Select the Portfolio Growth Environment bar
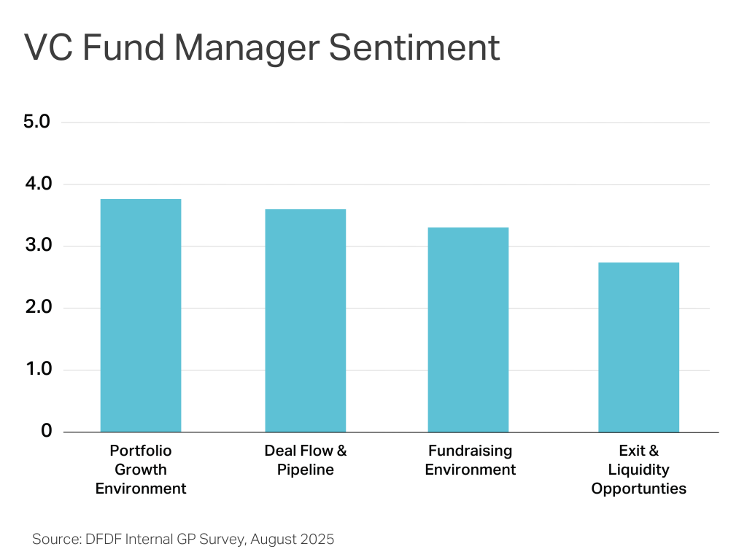This screenshot has width=747, height=560. 141,315
